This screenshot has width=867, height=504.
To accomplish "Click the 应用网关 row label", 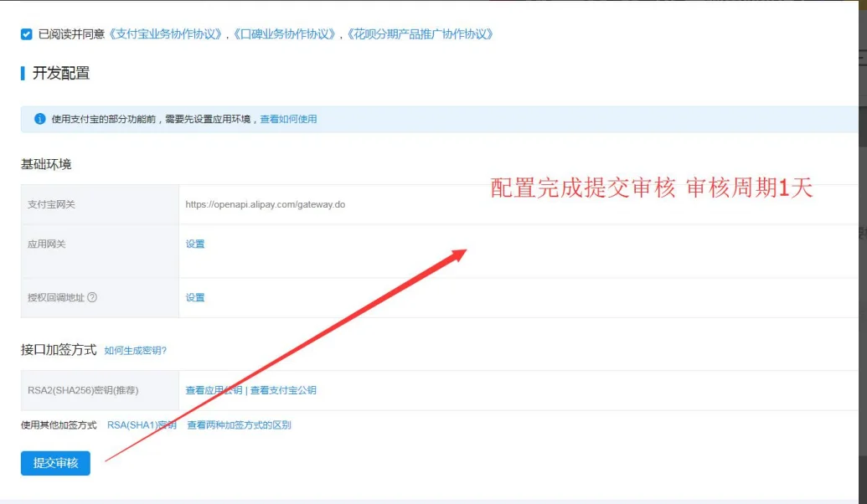I will pyautogui.click(x=46, y=244).
